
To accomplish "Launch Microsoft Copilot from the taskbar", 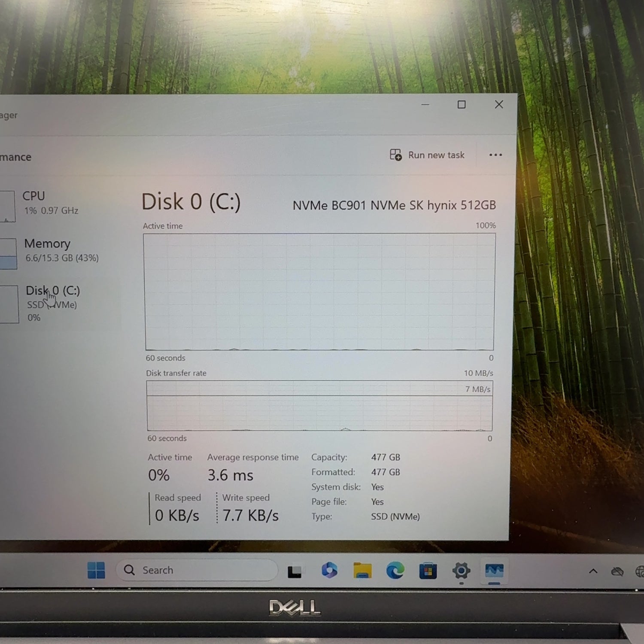I will tap(329, 570).
